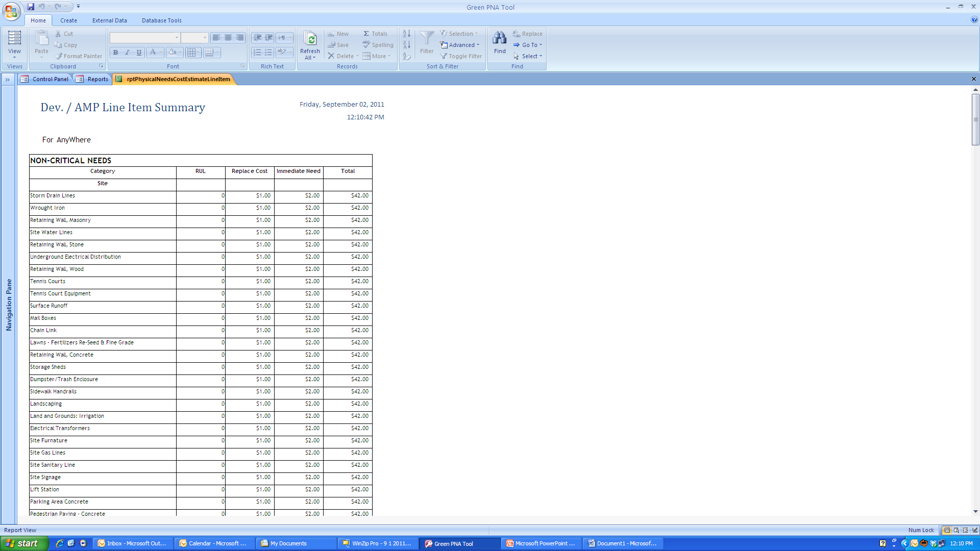Click the Find binoculars icon
The image size is (980, 551).
point(499,38)
